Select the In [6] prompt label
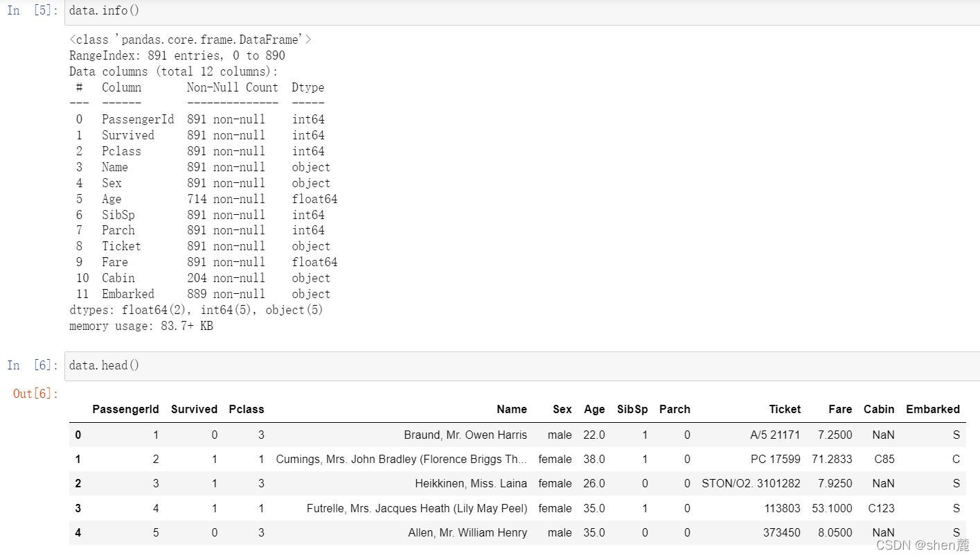This screenshot has height=558, width=980. click(33, 365)
